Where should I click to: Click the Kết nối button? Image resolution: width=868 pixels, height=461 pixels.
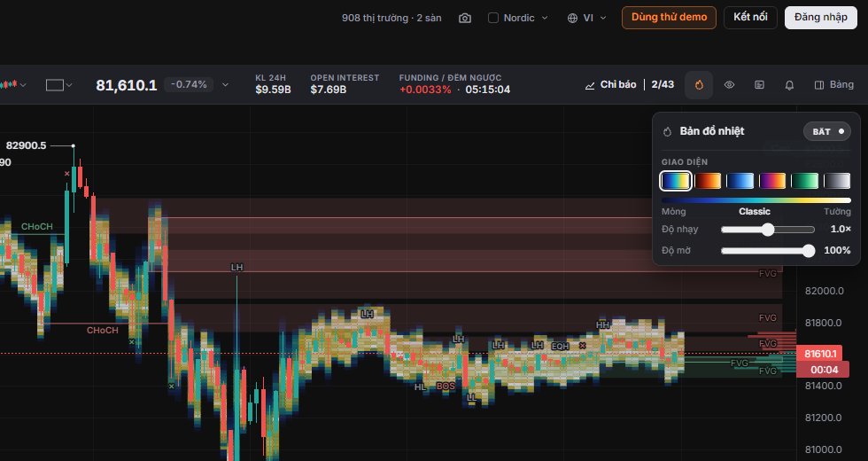(750, 17)
